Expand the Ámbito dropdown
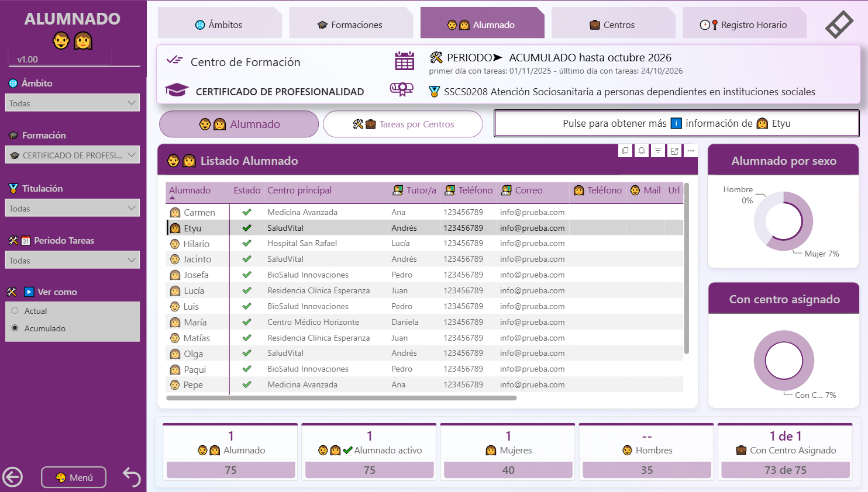The width and height of the screenshot is (868, 492). (x=73, y=103)
